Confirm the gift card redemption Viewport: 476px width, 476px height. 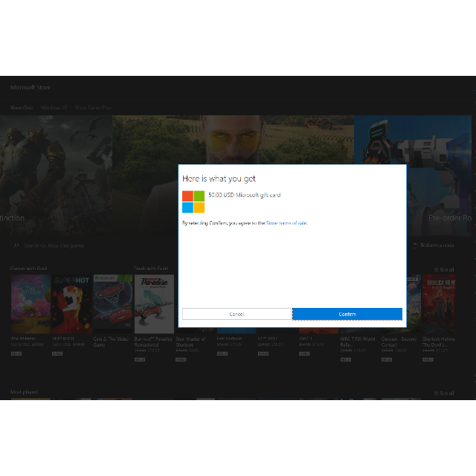click(x=347, y=314)
